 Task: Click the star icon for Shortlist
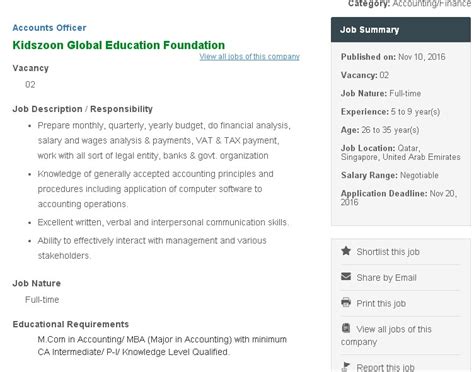(x=346, y=251)
